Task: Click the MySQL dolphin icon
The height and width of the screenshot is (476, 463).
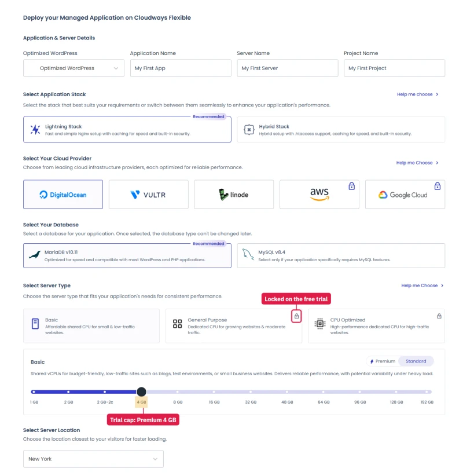Action: (248, 254)
